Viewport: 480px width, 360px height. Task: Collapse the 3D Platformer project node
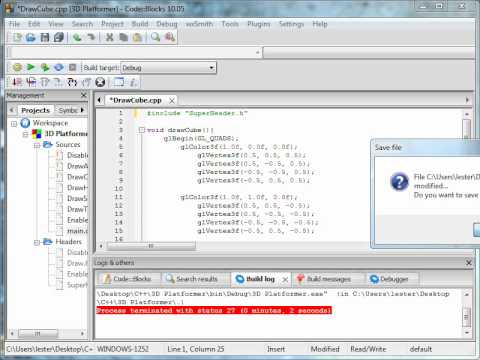[25, 134]
